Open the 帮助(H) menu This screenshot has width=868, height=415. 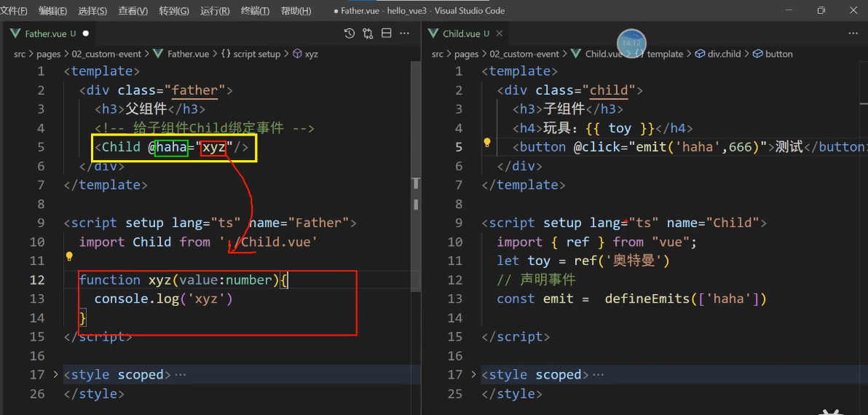click(x=296, y=10)
